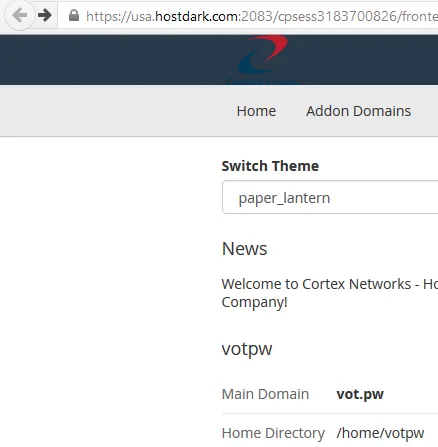The width and height of the screenshot is (438, 447).
Task: Focus the browser address bar
Action: click(x=248, y=16)
